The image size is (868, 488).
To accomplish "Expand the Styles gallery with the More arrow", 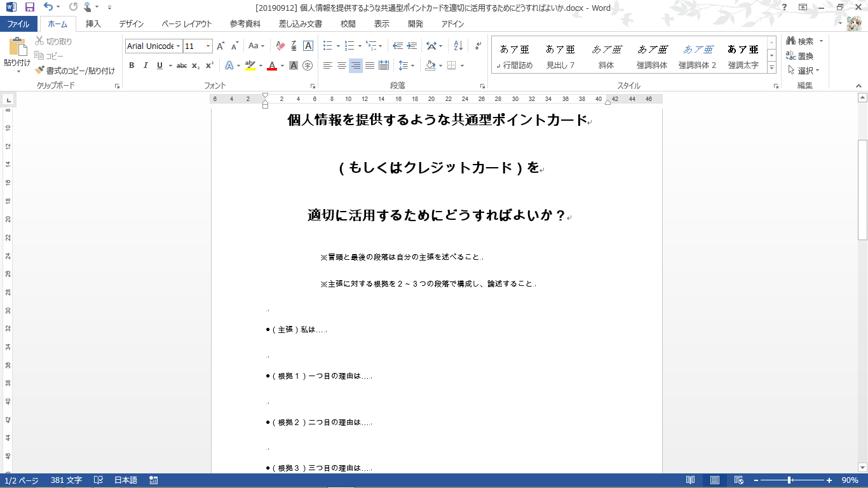I will [771, 67].
